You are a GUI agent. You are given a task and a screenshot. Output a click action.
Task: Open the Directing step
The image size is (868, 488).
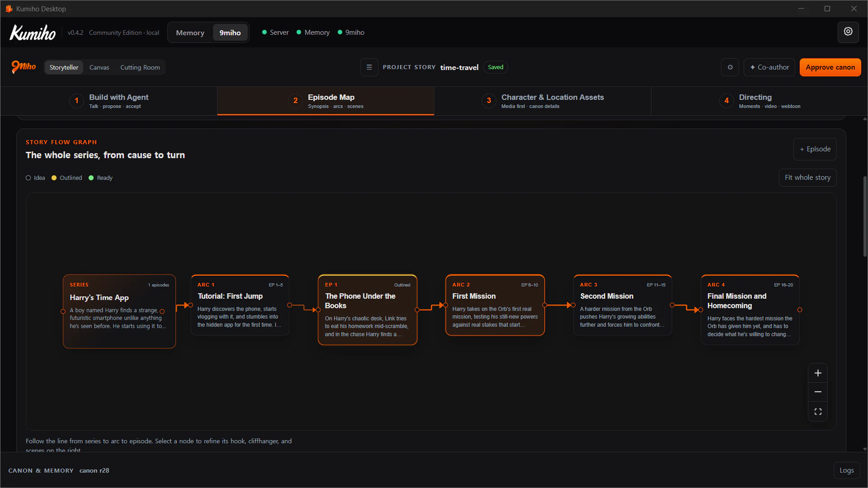[759, 101]
